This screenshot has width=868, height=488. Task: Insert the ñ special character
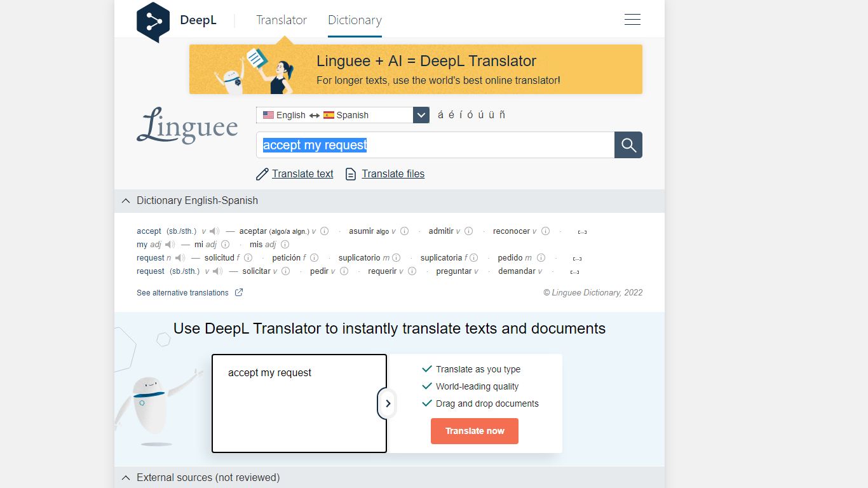pyautogui.click(x=502, y=115)
